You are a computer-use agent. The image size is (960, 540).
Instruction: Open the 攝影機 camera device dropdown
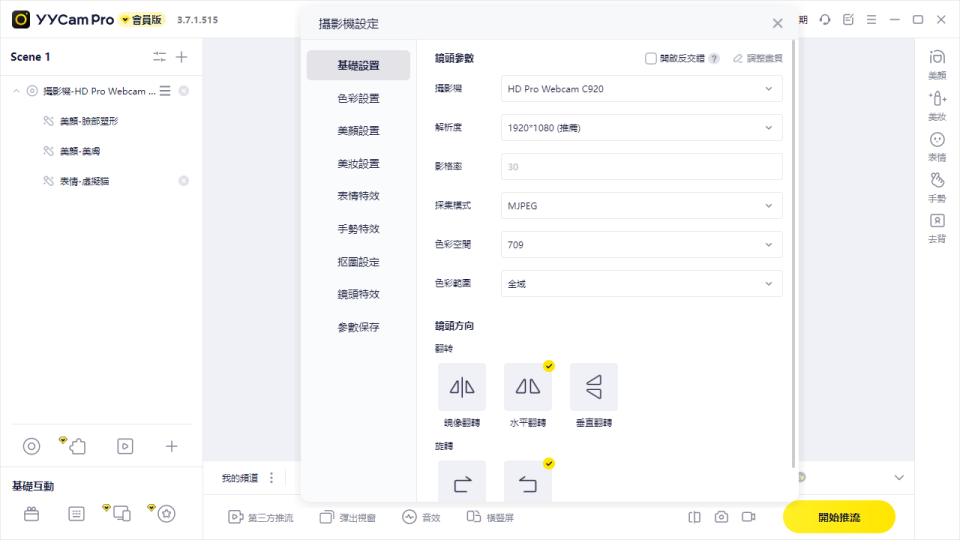[x=641, y=89]
